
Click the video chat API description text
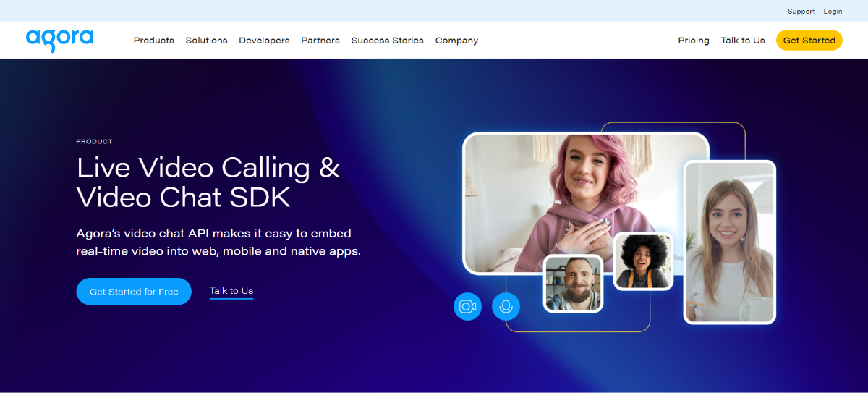point(218,242)
